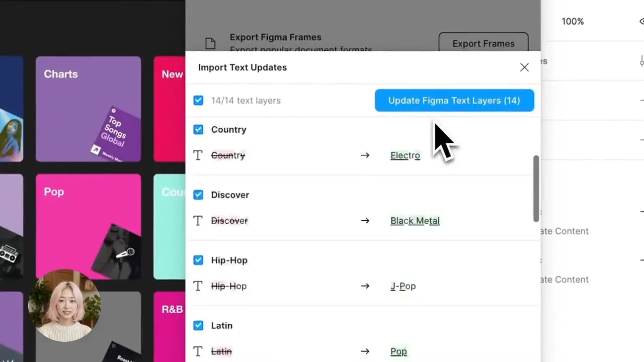The image size is (644, 362).
Task: Toggle the "Discover" layer checkbox
Action: coord(198,195)
